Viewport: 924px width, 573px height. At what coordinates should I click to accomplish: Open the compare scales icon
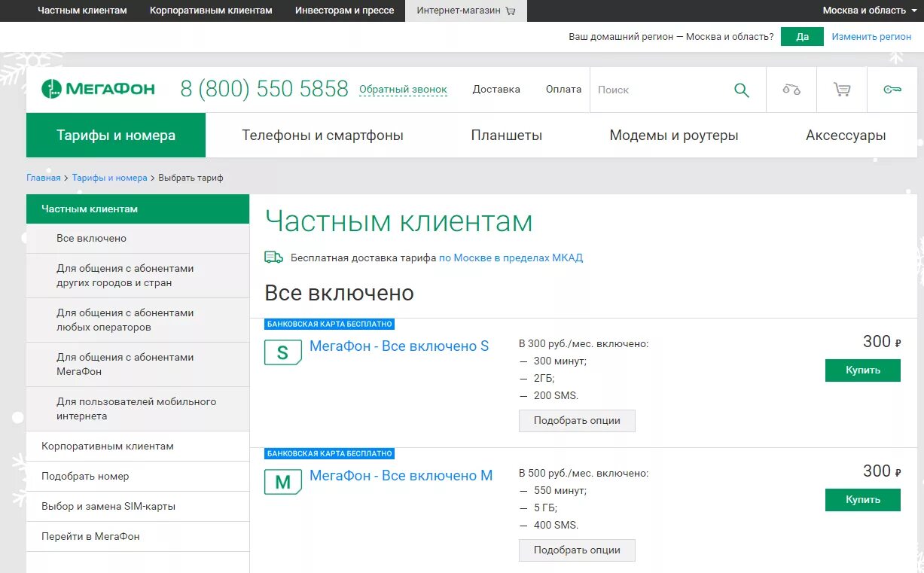tap(791, 90)
